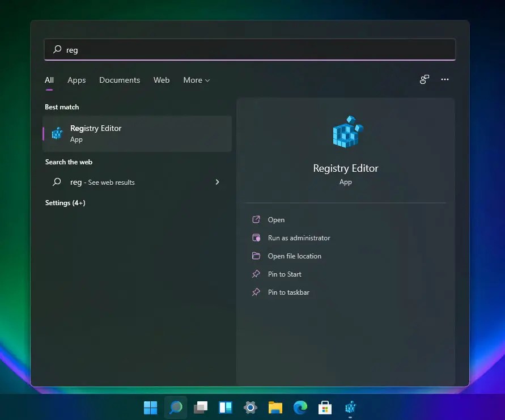505x420 pixels.
Task: Click the large Registry Editor icon in the preview pane
Action: pos(348,131)
